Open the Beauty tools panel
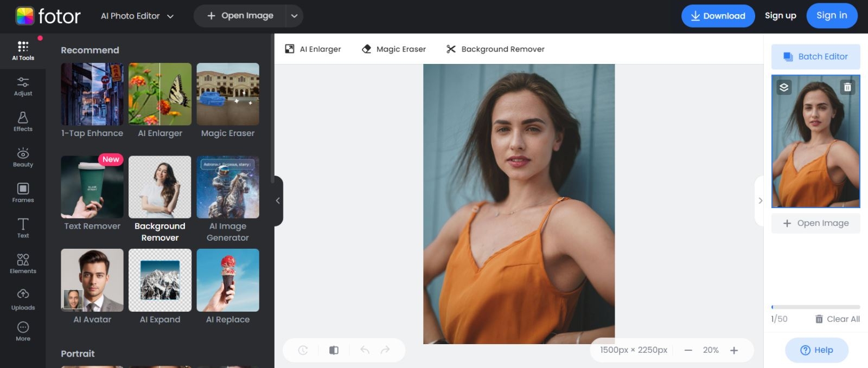 click(x=23, y=157)
